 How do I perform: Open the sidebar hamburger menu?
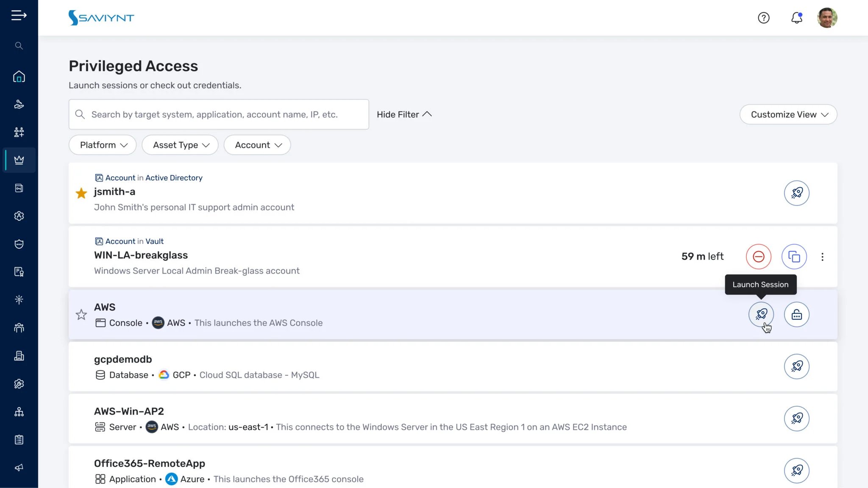tap(19, 15)
